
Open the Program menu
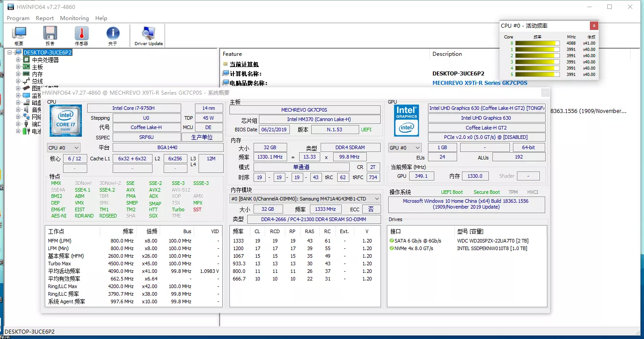17,18
